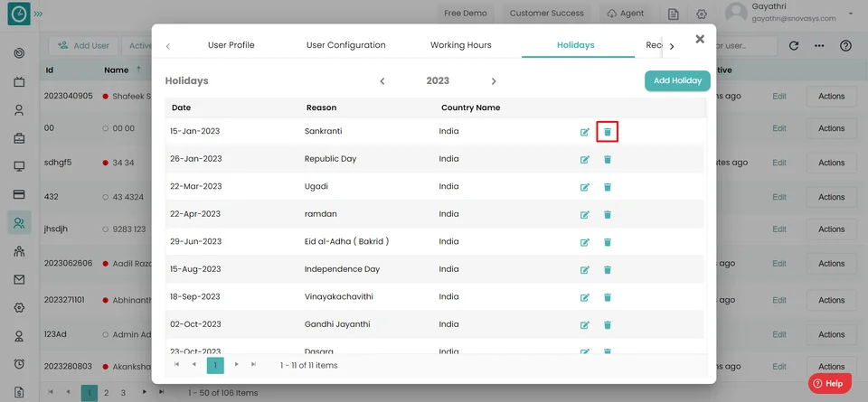
Task: Close the holidays dialog
Action: click(700, 39)
